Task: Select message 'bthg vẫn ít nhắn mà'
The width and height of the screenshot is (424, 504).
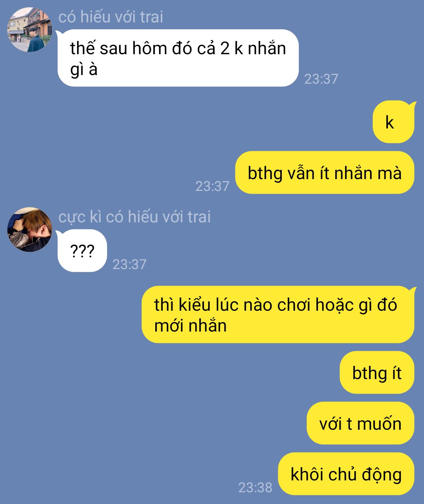Action: (x=325, y=173)
